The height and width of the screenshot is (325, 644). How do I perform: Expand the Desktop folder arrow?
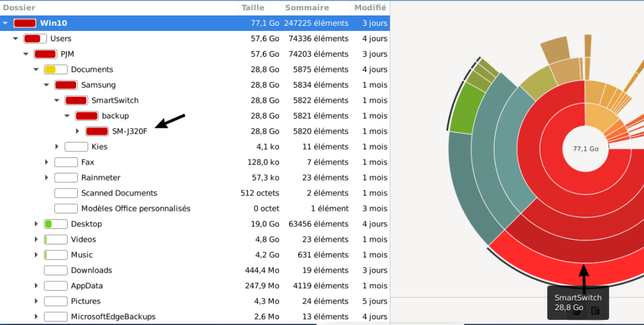pos(37,224)
